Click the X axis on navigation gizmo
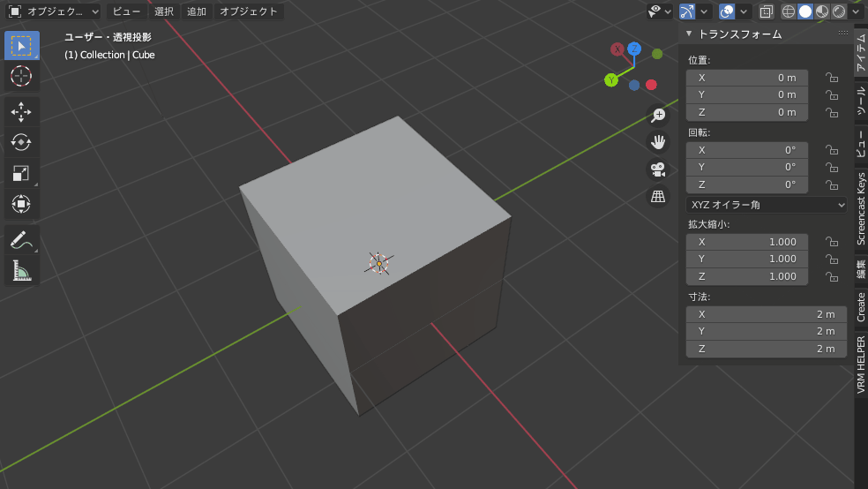This screenshot has height=489, width=868. pyautogui.click(x=617, y=49)
